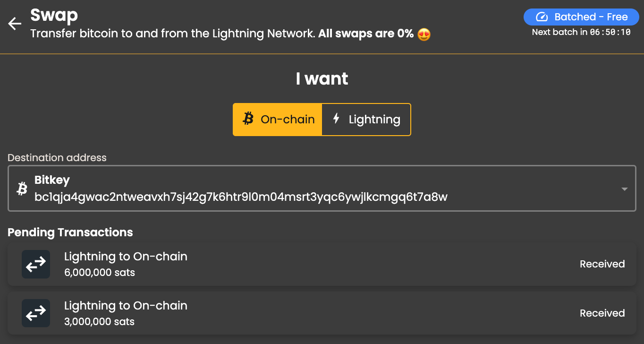Open the destination address dropdown arrow
Screen dimensions: 644x344
624,189
